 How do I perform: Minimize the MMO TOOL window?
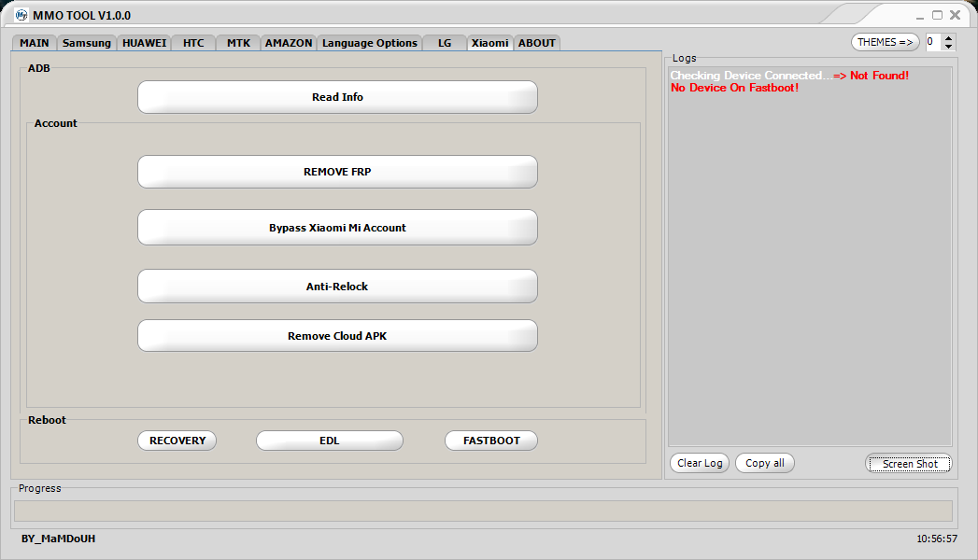coord(919,16)
